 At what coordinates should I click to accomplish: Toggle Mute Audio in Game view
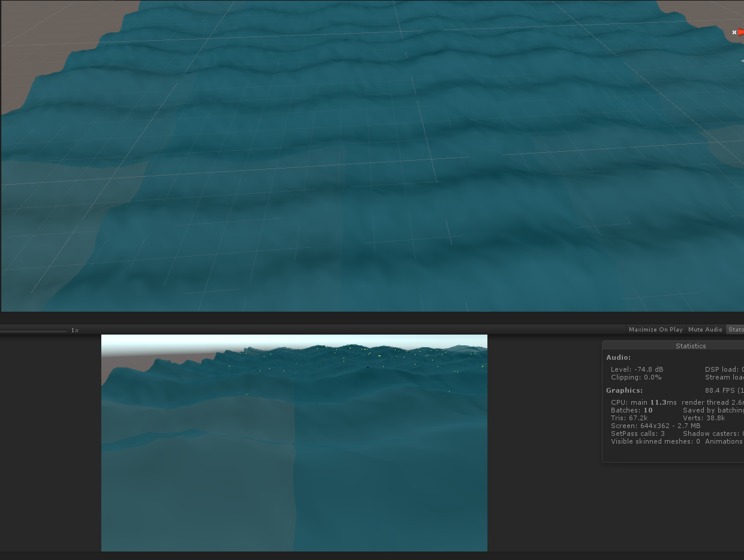tap(705, 330)
